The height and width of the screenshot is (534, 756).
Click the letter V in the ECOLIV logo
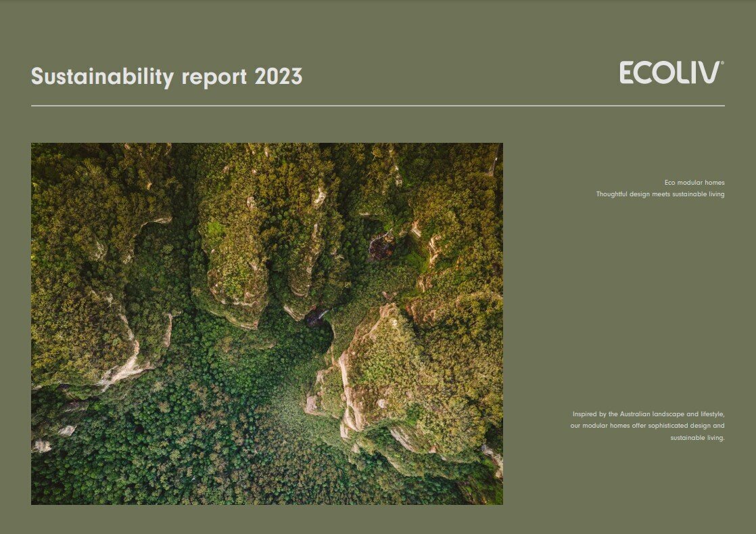[709, 73]
